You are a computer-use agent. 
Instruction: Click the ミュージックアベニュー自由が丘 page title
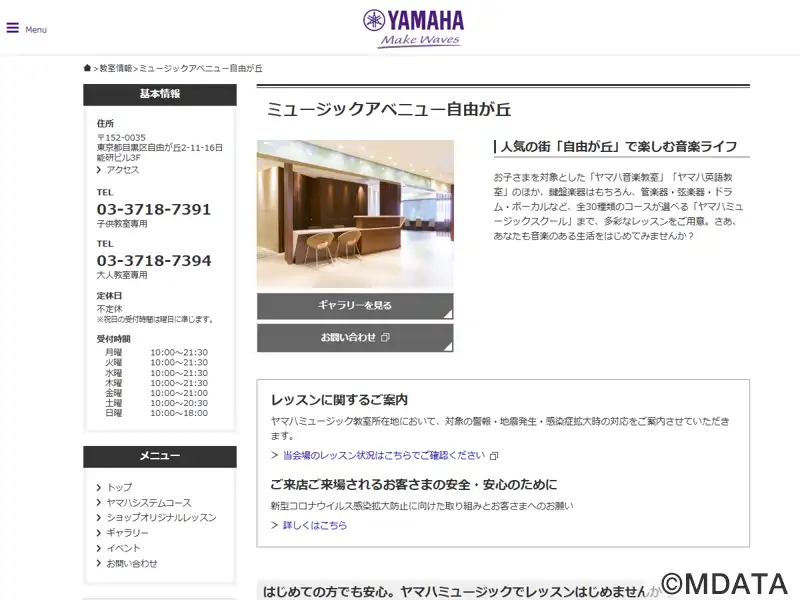coord(389,109)
